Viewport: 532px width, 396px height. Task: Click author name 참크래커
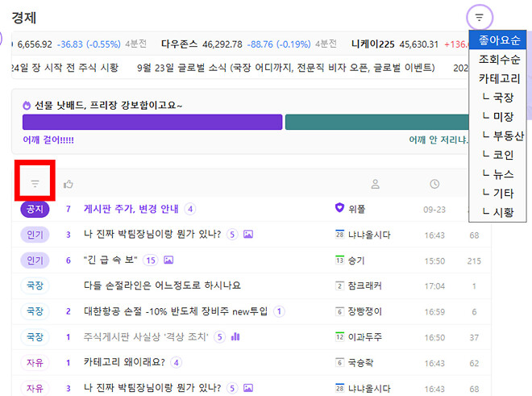364,286
